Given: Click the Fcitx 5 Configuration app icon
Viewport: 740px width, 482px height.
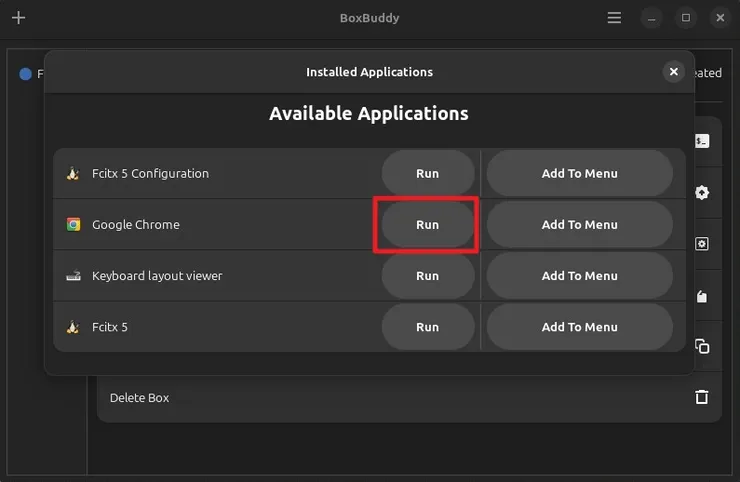Looking at the screenshot, I should pos(73,173).
